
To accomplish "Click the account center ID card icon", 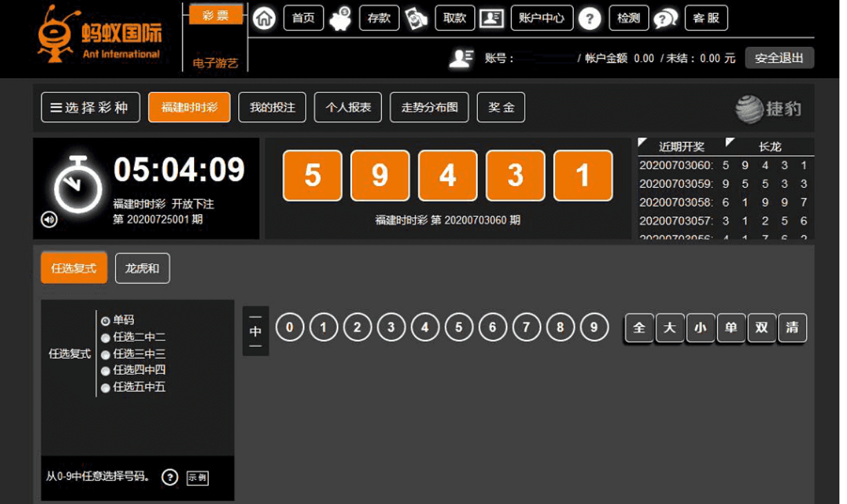I will [491, 19].
